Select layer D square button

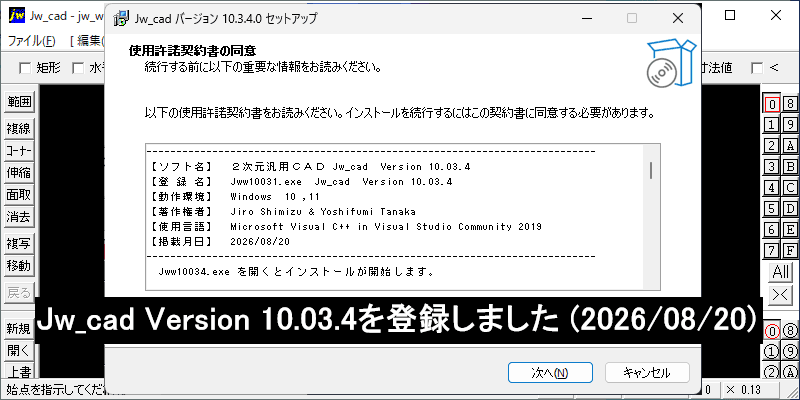click(790, 209)
